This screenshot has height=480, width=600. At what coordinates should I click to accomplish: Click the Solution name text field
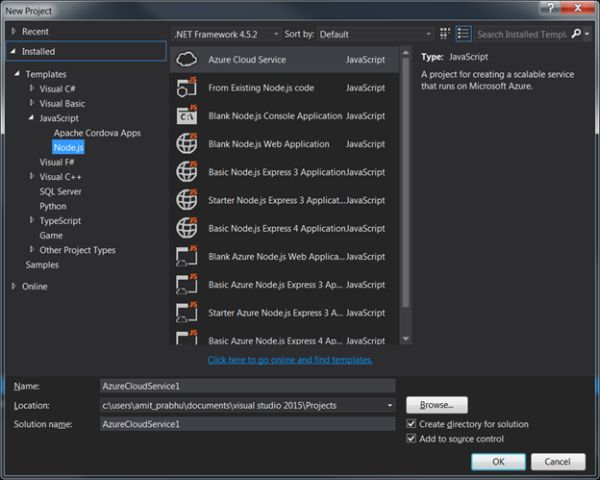coord(247,424)
